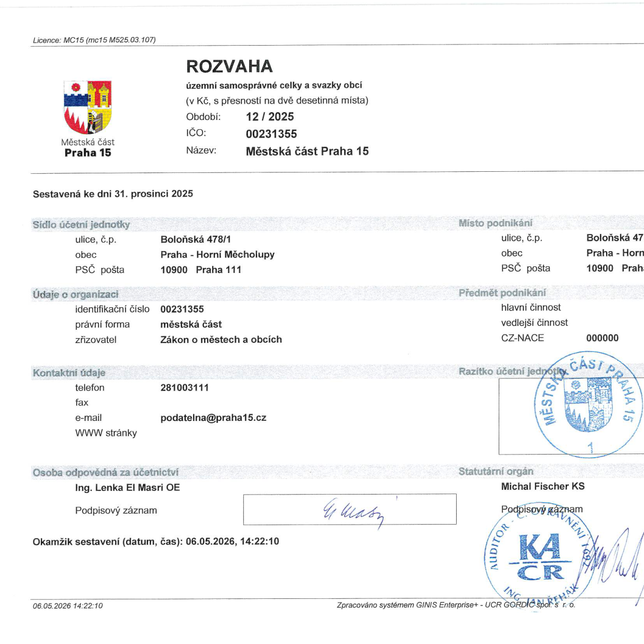Click 'Sestavená ke dni 31. prosinci 2025'
This screenshot has width=644, height=644.
point(113,194)
